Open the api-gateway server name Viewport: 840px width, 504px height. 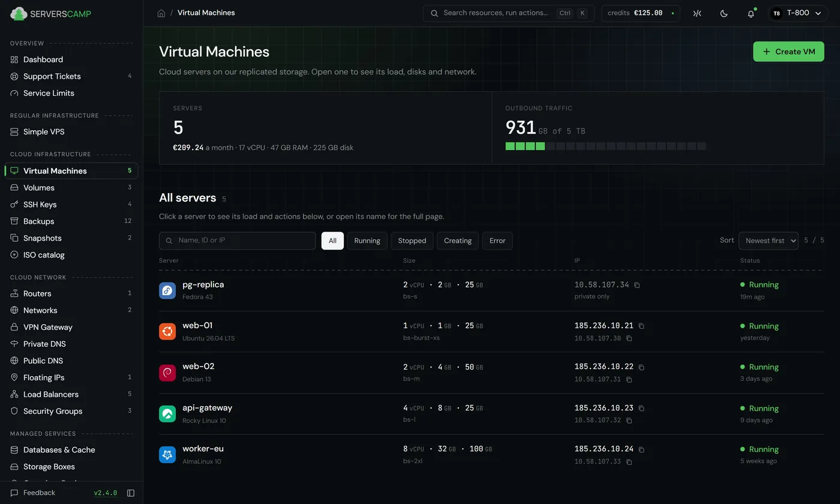[x=208, y=408]
